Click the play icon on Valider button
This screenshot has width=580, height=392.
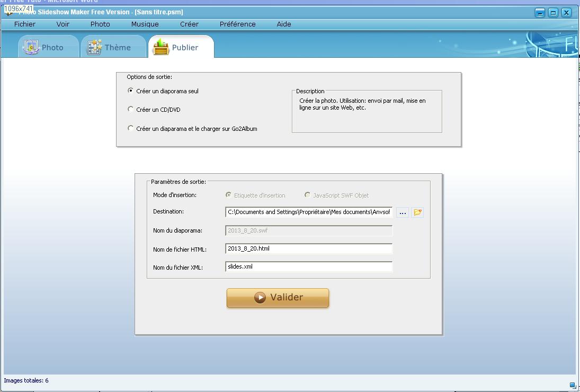pos(260,298)
